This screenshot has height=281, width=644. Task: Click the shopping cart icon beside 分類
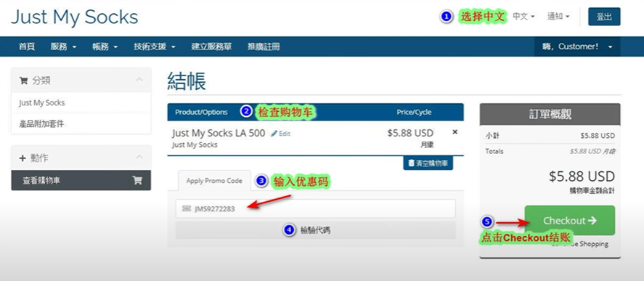[x=23, y=81]
